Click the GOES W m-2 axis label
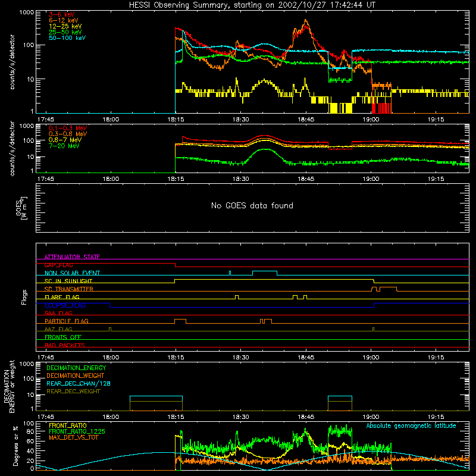476x476 pixels. [21, 208]
